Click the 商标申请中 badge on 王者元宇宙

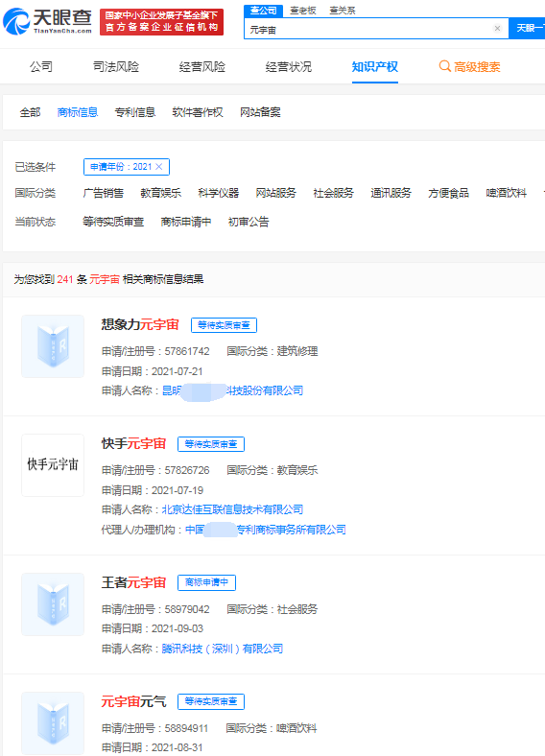[x=206, y=583]
